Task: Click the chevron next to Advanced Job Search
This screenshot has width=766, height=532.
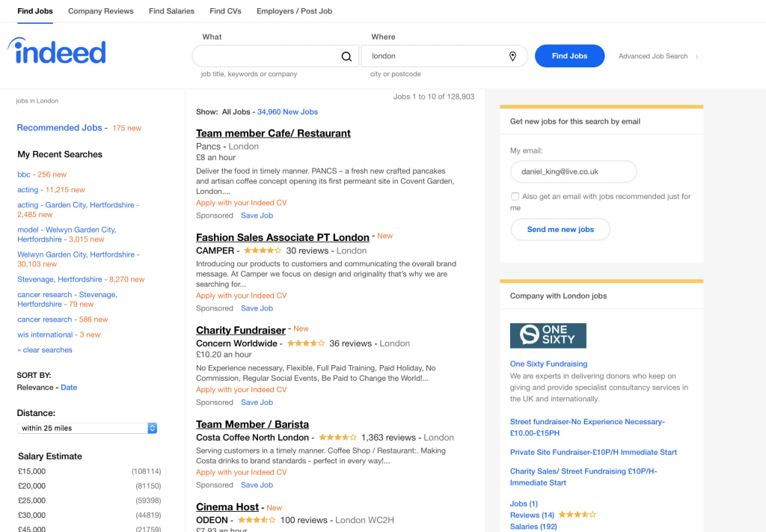Action: [696, 57]
